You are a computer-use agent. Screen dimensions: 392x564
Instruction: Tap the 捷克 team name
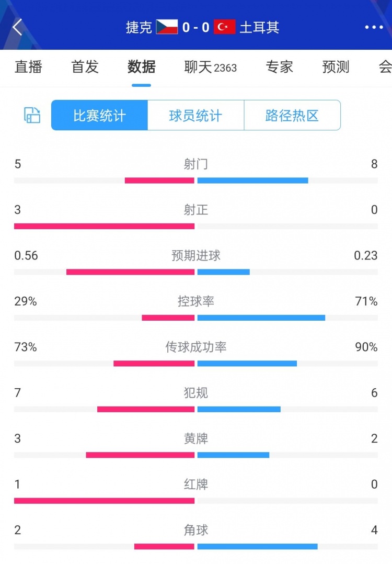tap(139, 27)
